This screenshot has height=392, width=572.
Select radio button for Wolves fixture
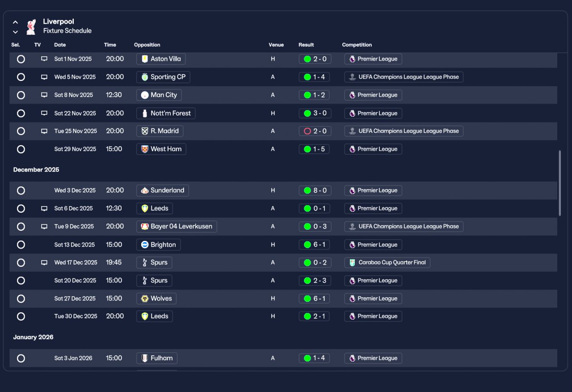point(21,299)
